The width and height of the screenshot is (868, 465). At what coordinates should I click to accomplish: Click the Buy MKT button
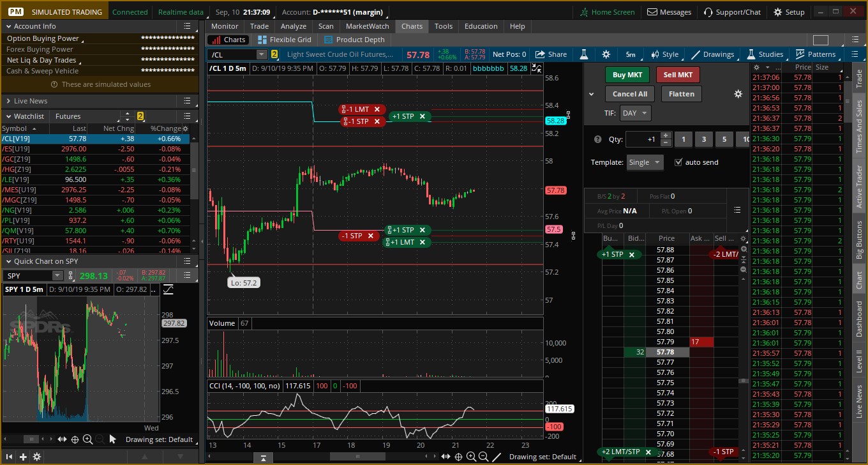(x=627, y=75)
